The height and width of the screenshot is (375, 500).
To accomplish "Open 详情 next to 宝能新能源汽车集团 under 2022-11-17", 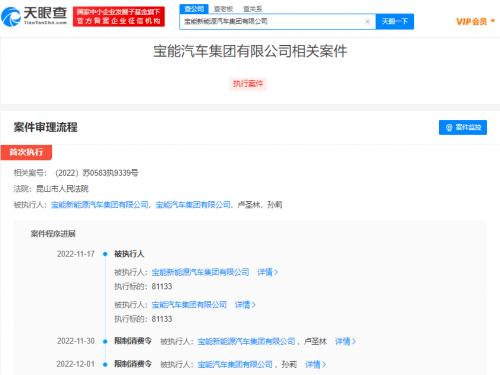I will (267, 272).
